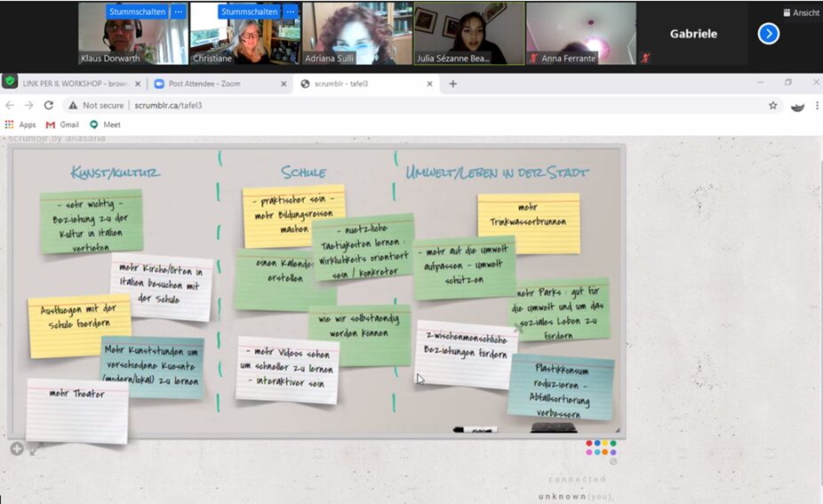
Task: Reload the scrumblr page
Action: tap(48, 105)
